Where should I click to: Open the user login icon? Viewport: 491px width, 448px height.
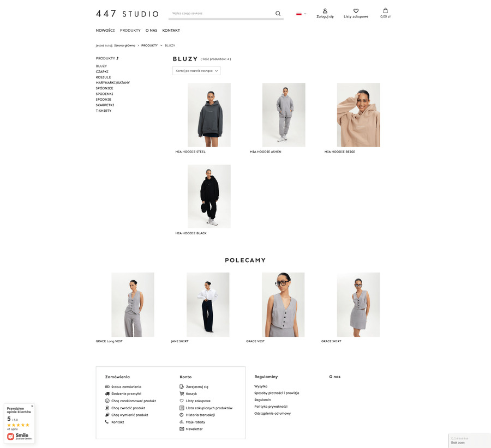[325, 11]
